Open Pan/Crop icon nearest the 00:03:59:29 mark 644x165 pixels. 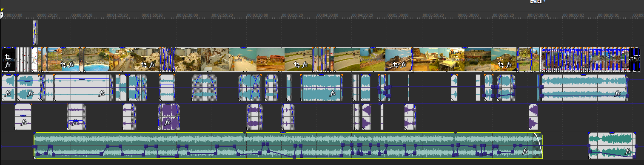pyautogui.click(x=296, y=65)
